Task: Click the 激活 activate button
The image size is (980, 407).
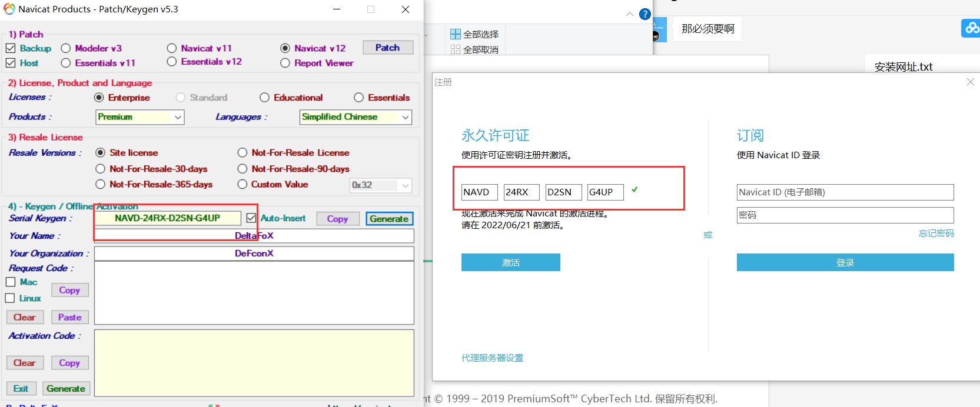Action: 511,262
